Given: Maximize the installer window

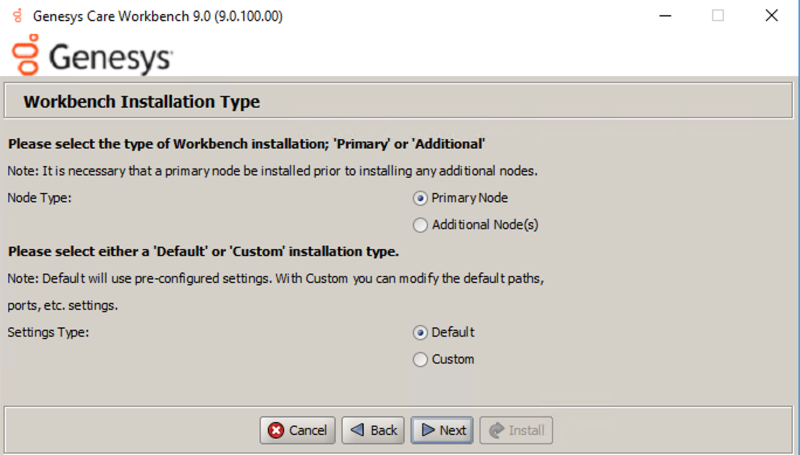Looking at the screenshot, I should point(717,16).
